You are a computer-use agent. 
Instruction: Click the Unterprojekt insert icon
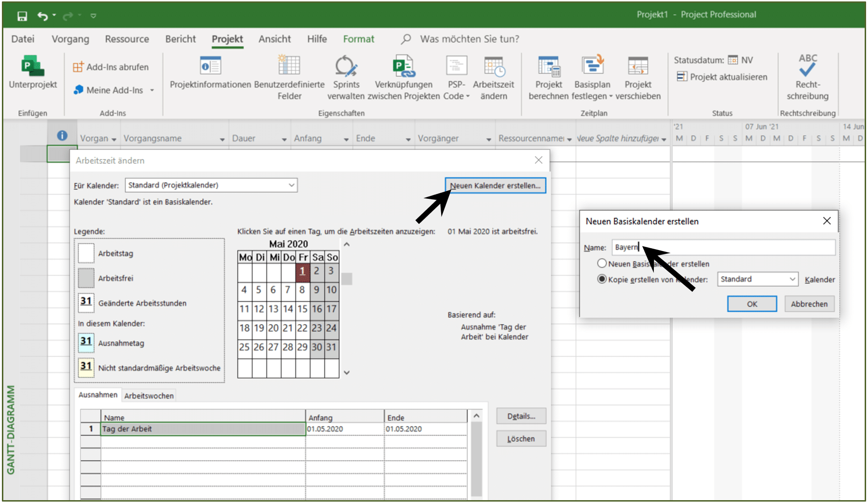click(32, 66)
